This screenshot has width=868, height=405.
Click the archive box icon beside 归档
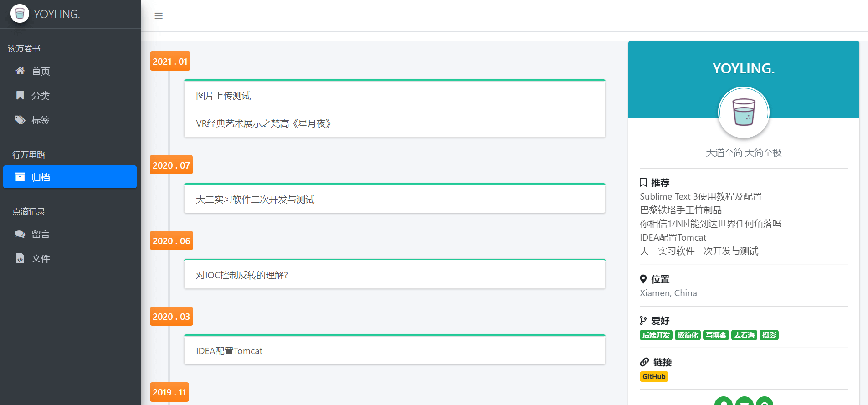(20, 177)
